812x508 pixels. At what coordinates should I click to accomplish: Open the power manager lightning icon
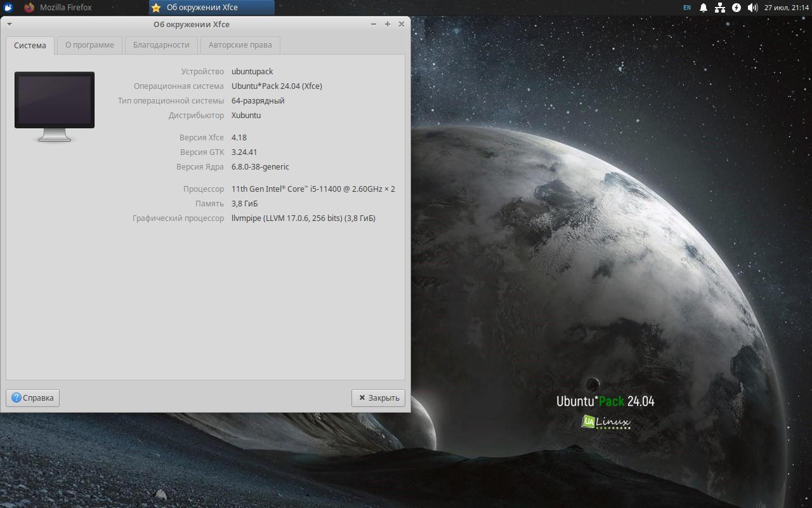click(x=737, y=8)
